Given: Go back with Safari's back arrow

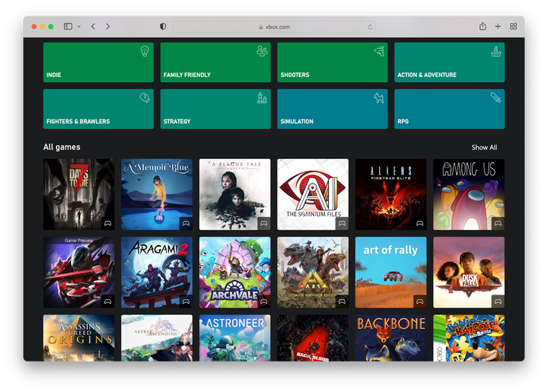Looking at the screenshot, I should [x=93, y=27].
